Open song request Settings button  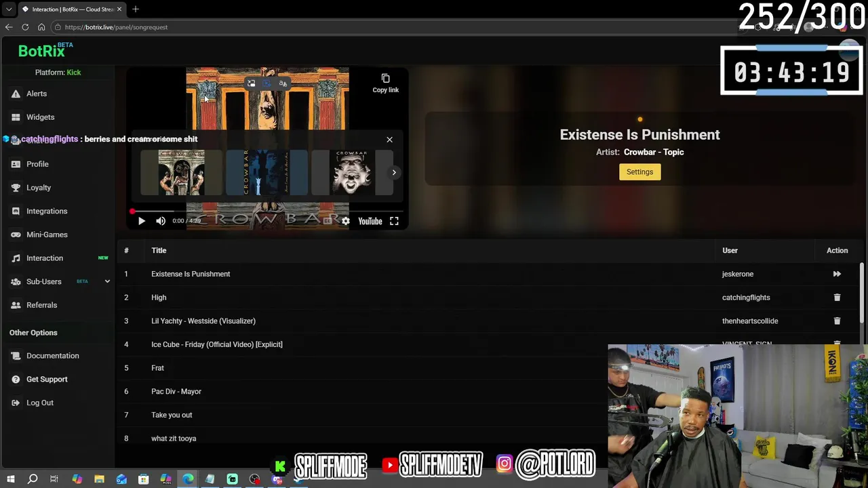coord(639,172)
